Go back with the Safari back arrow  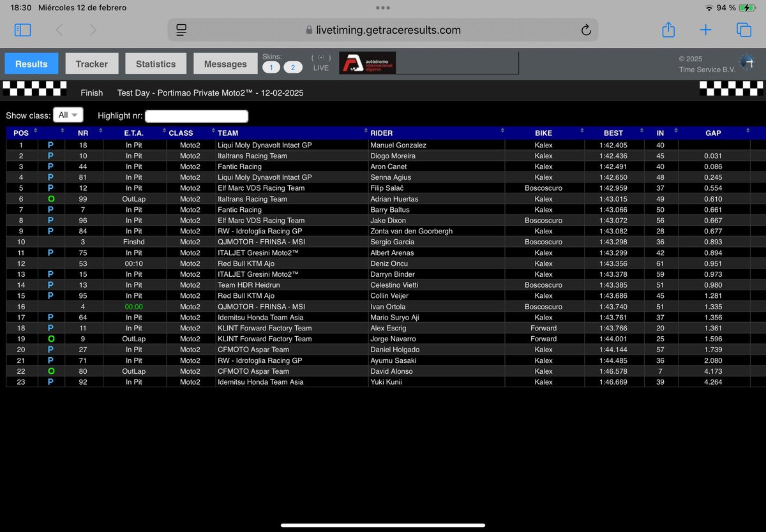[59, 29]
